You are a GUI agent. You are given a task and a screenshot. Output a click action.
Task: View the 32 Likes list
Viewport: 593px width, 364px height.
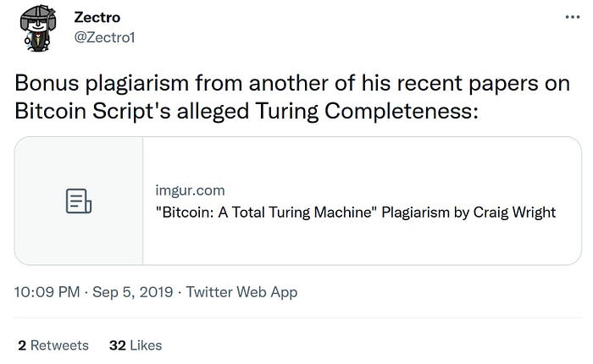[136, 345]
